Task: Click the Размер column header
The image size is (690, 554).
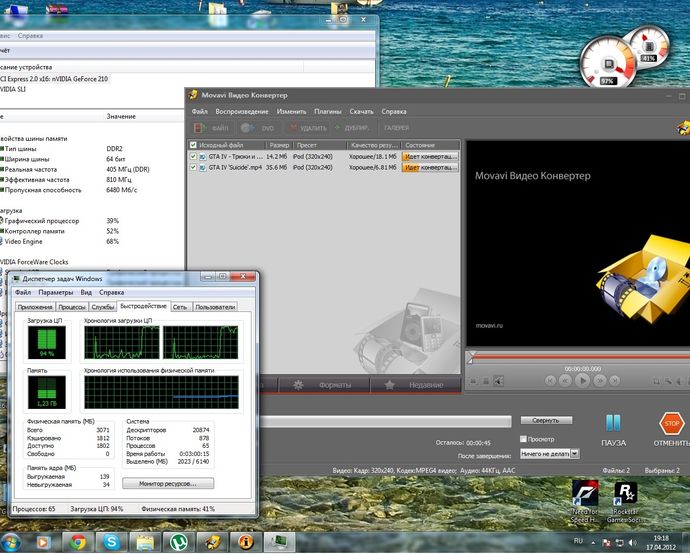Action: pyautogui.click(x=279, y=145)
